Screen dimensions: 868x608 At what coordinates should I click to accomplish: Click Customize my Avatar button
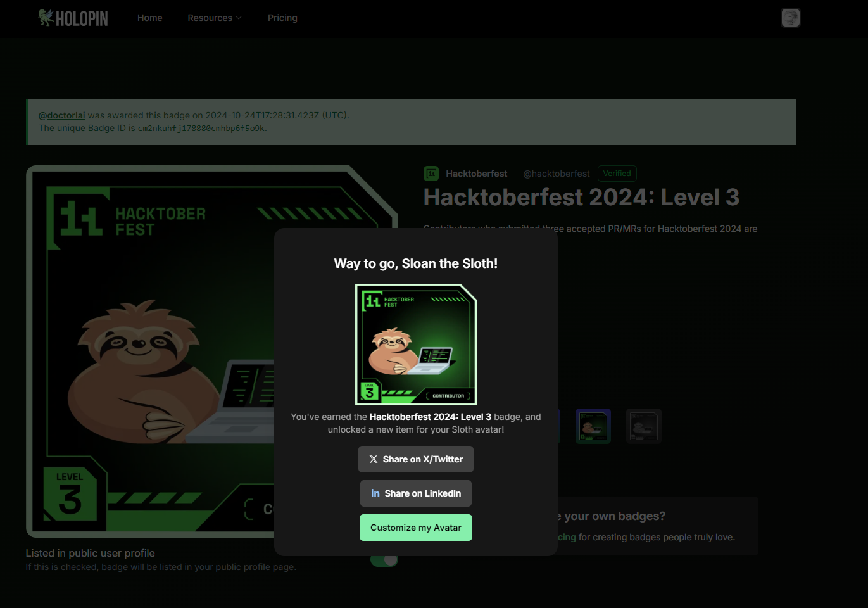point(416,528)
